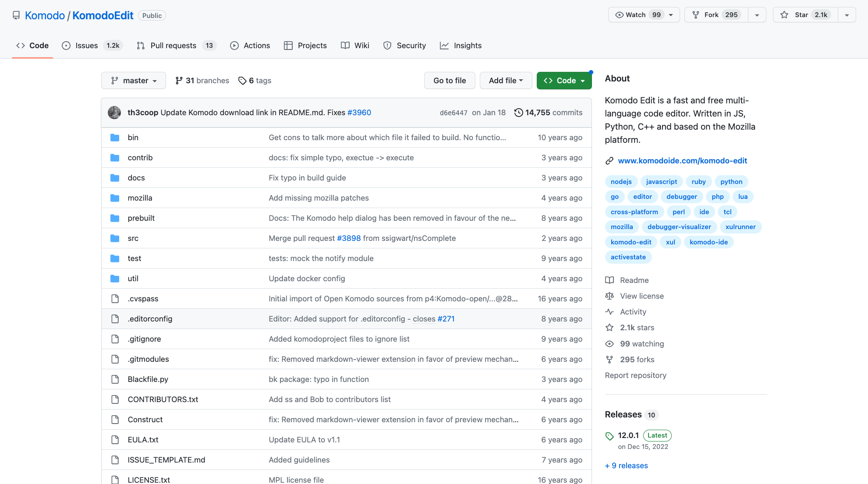This screenshot has width=868, height=484.
Task: Click the + 9 releases link
Action: [626, 465]
